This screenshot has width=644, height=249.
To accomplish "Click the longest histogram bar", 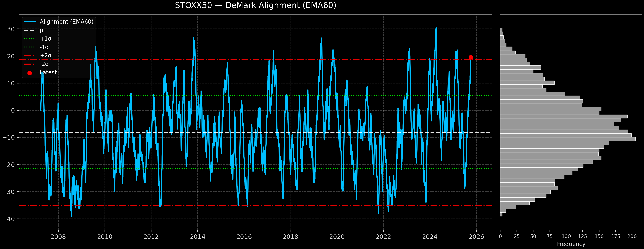I will click(x=567, y=139).
